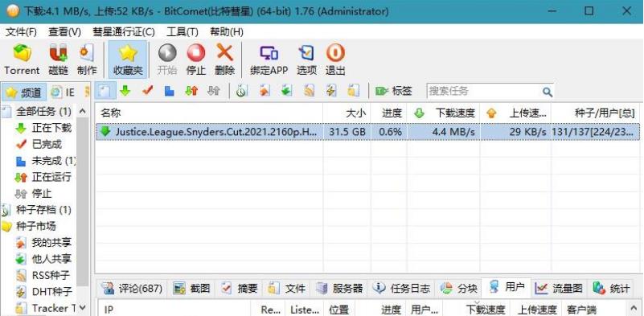Screen dimensions: 644x316
Task: Filter running tasks up-down arrows icon
Action: pyautogui.click(x=191, y=91)
